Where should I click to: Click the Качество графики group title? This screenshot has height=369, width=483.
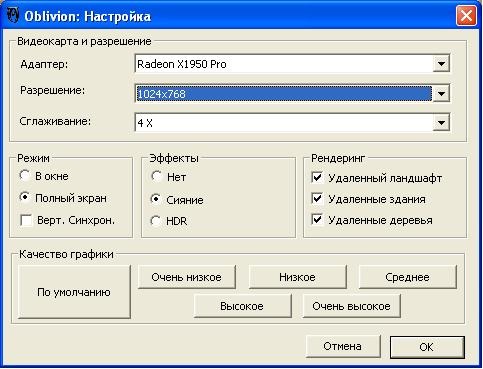[x=66, y=254]
